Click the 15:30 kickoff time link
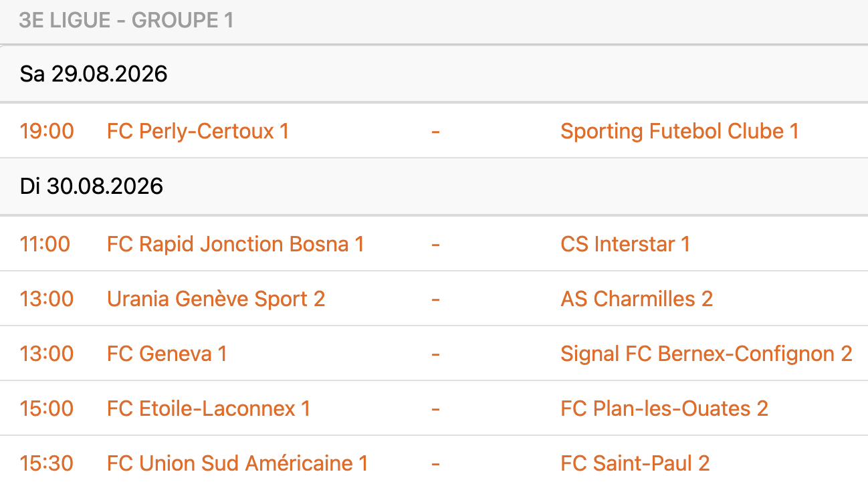This screenshot has width=868, height=484. coord(47,463)
